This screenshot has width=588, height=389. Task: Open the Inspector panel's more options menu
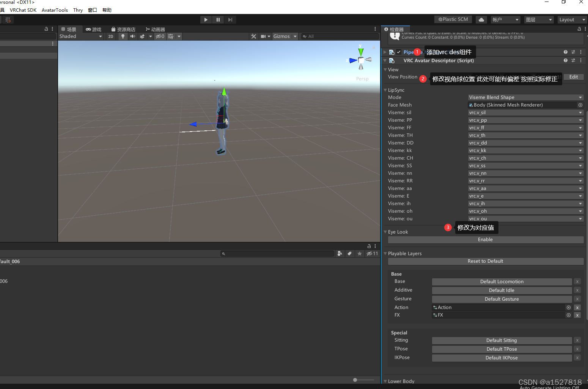pyautogui.click(x=585, y=29)
